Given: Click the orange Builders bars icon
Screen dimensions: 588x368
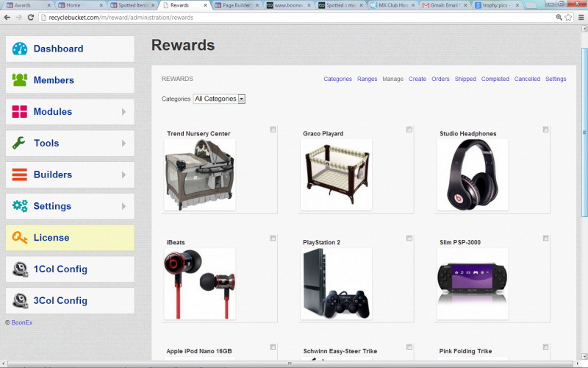Looking at the screenshot, I should pyautogui.click(x=20, y=174).
